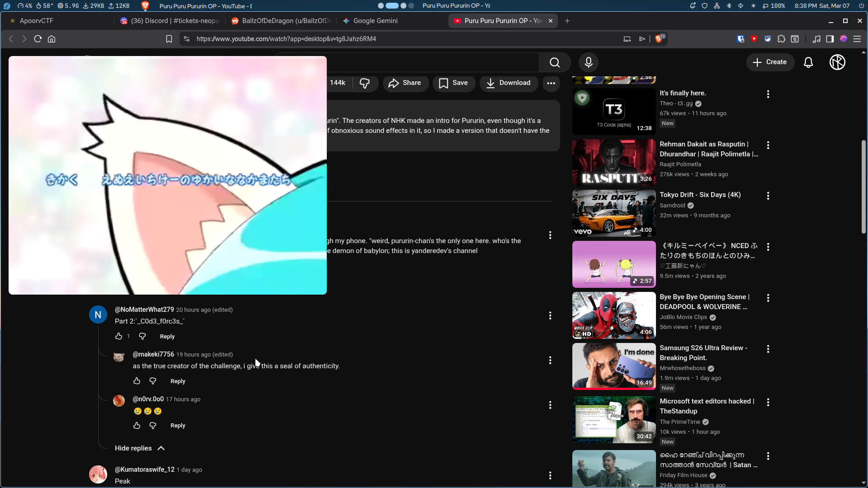The height and width of the screenshot is (488, 868).
Task: Open the YouTube notifications bell
Action: (x=808, y=62)
